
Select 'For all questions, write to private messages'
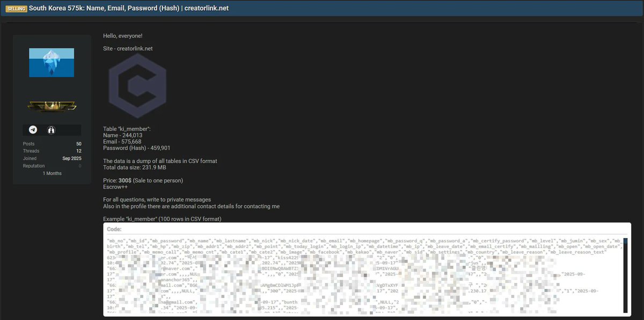157,199
